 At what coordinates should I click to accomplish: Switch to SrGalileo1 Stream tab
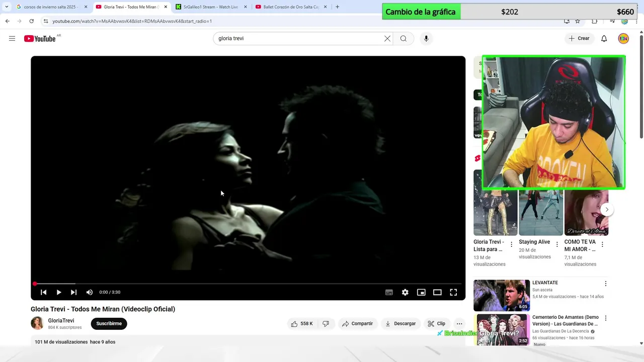click(210, 7)
